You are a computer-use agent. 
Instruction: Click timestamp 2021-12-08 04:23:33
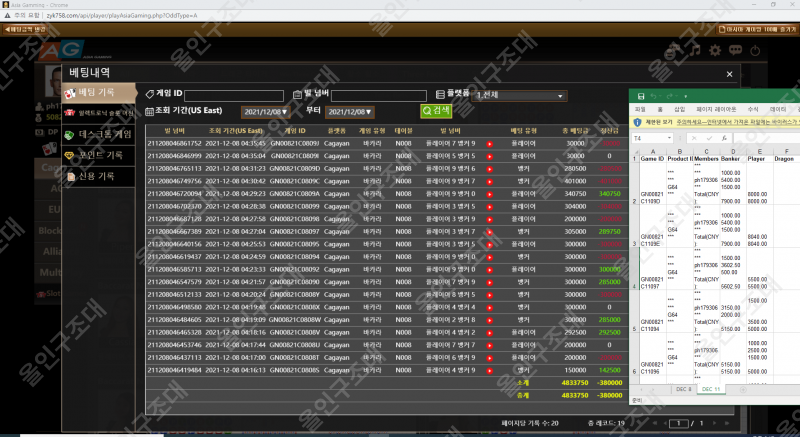click(235, 270)
